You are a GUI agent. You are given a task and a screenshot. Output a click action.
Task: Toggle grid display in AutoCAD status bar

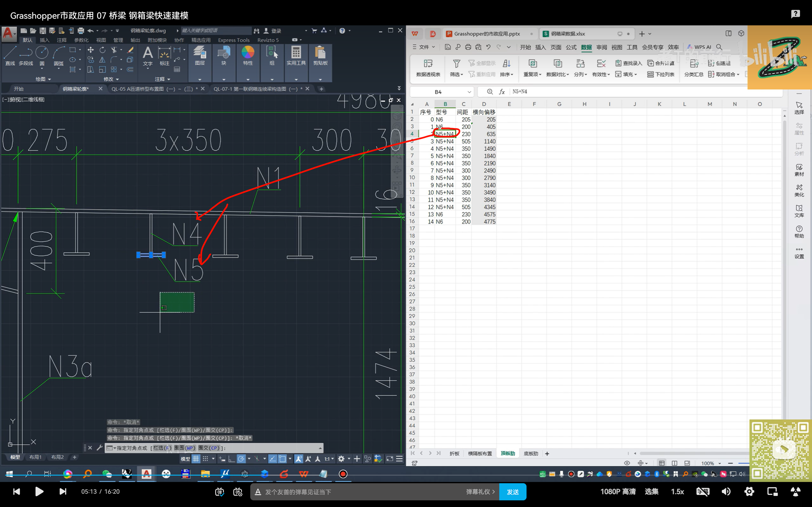196,459
